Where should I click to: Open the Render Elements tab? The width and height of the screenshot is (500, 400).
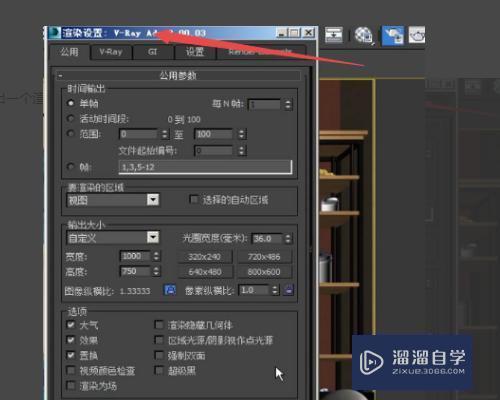261,52
